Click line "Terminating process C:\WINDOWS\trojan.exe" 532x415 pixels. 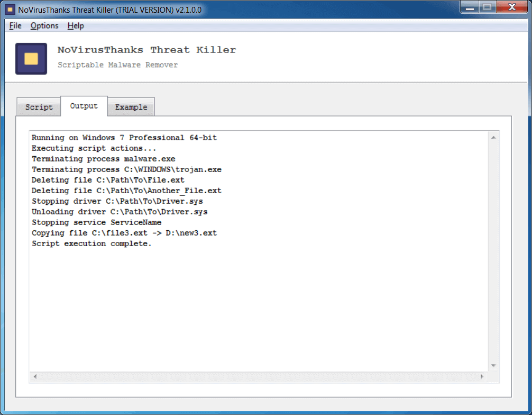pos(126,169)
